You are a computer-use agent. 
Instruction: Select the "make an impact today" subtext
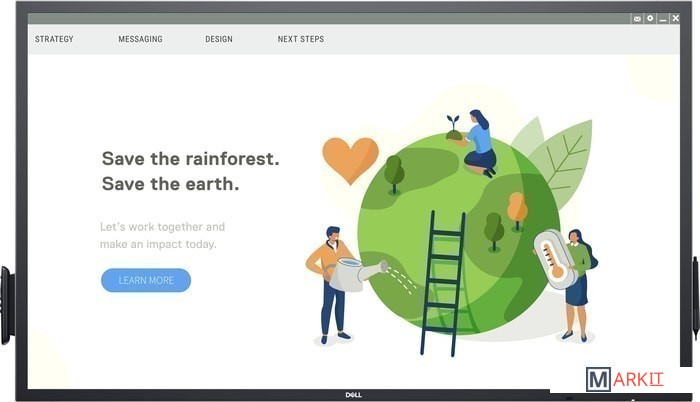(158, 244)
